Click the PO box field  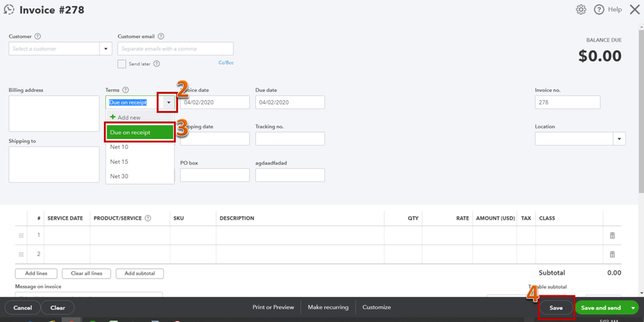(x=215, y=175)
